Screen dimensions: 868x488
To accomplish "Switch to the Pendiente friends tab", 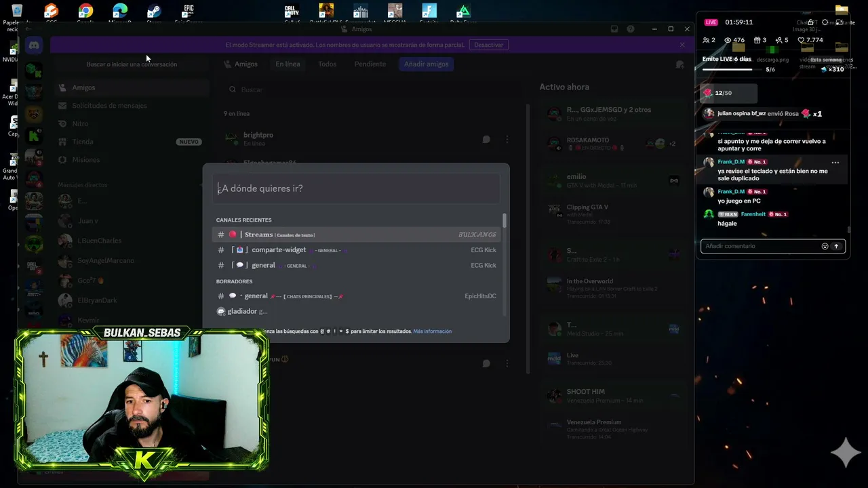I will point(370,64).
